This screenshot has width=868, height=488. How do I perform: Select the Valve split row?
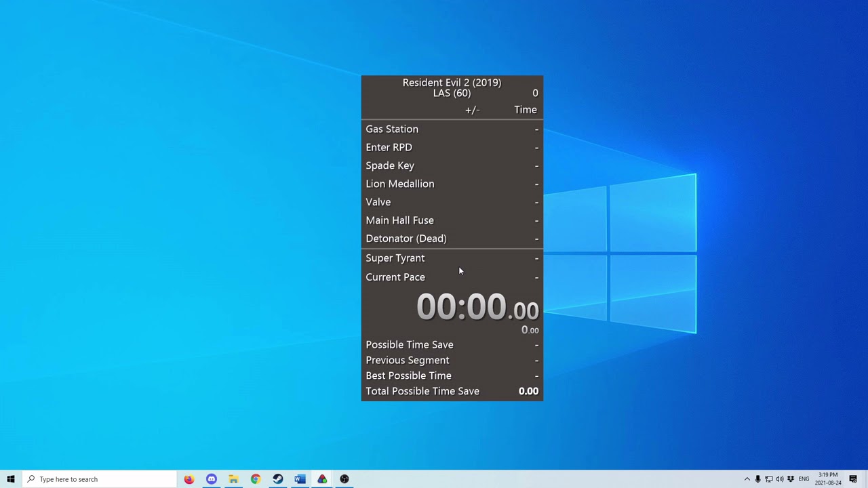452,202
